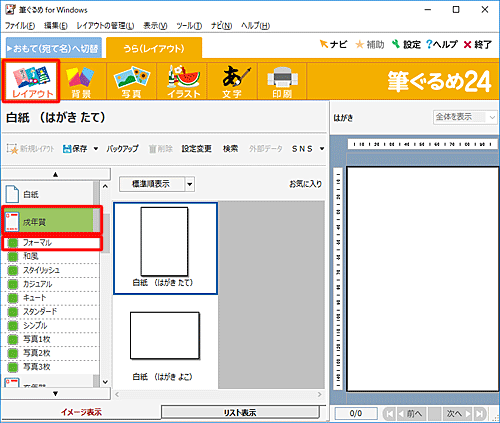Click the SNS toolbar button
Screen dimensions: 500x423
pos(302,149)
